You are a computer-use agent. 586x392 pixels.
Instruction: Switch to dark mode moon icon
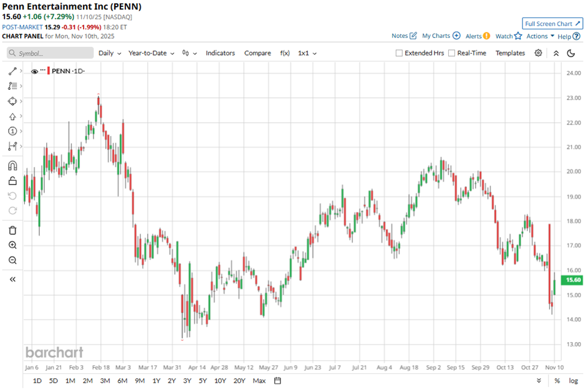coord(571,53)
